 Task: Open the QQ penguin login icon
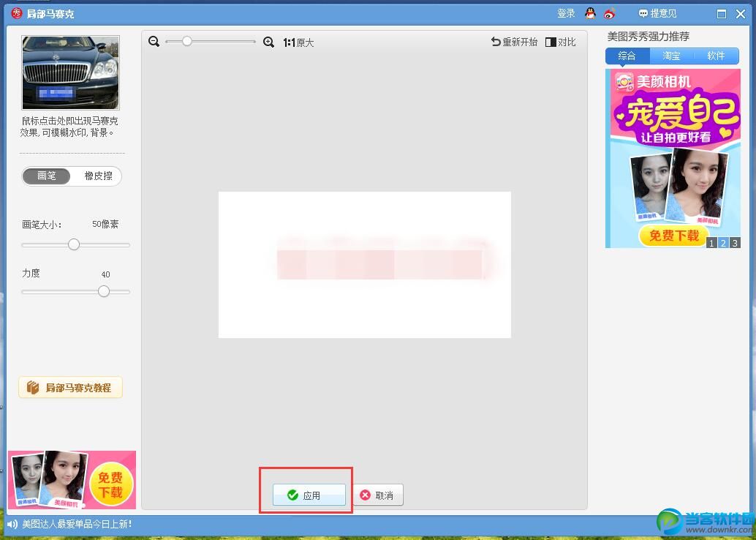(x=590, y=13)
